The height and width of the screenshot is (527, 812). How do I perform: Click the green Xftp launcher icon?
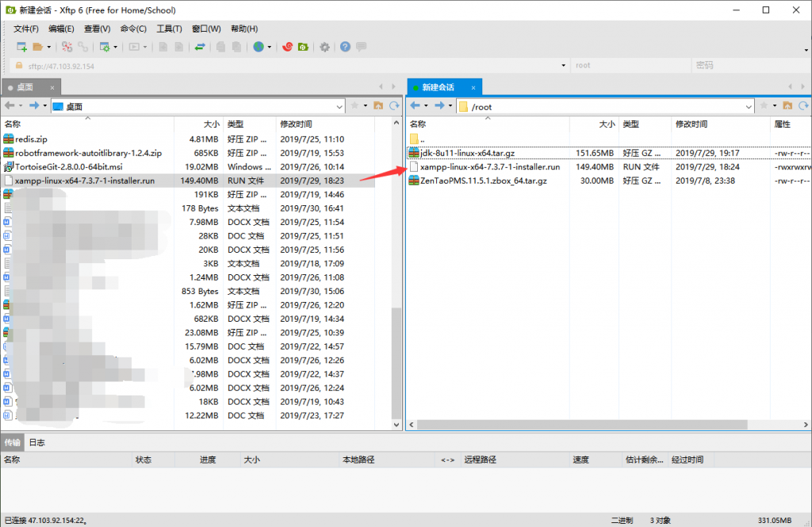[x=304, y=47]
